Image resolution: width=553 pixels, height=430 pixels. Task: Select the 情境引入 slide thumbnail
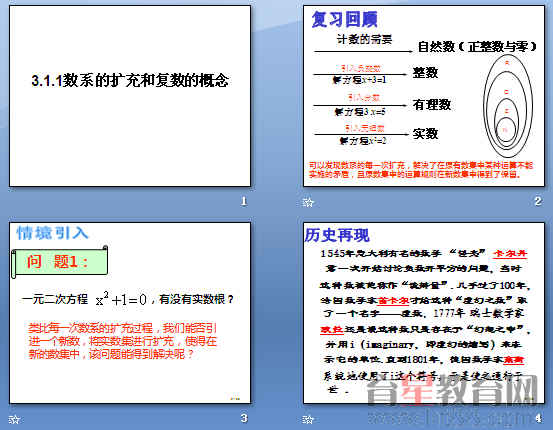coord(130,313)
